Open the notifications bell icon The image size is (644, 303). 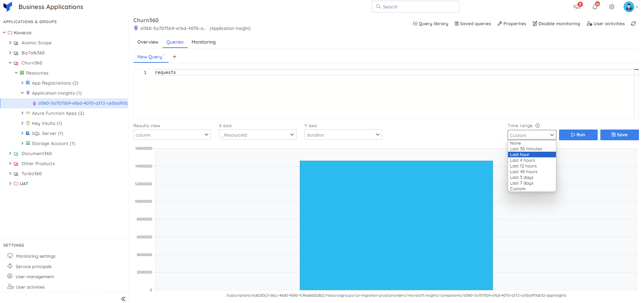[595, 7]
